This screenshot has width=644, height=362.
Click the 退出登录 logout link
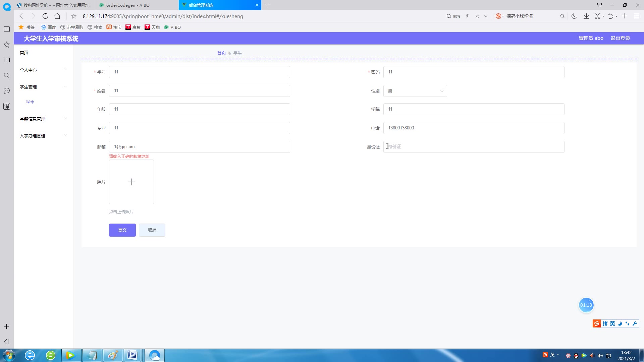pos(620,38)
